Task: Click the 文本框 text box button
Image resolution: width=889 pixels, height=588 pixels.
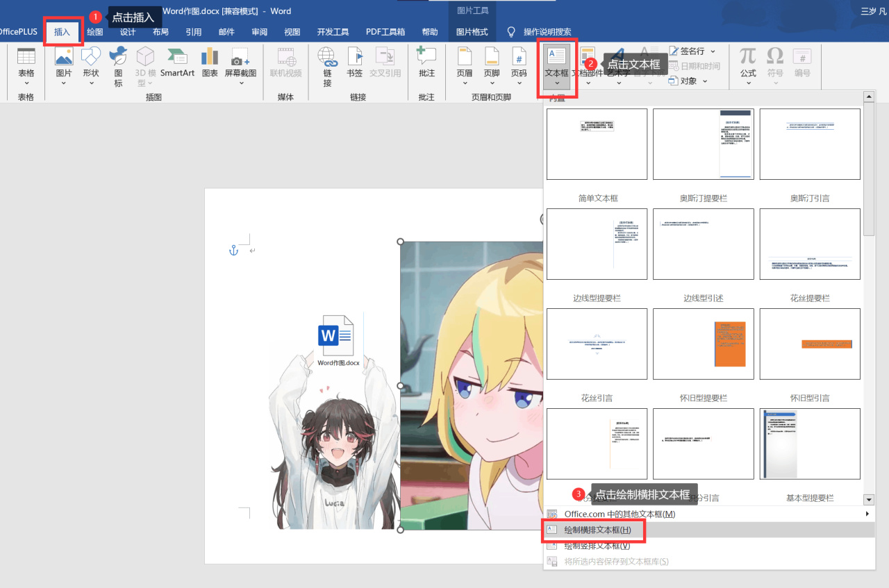Action: [557, 67]
